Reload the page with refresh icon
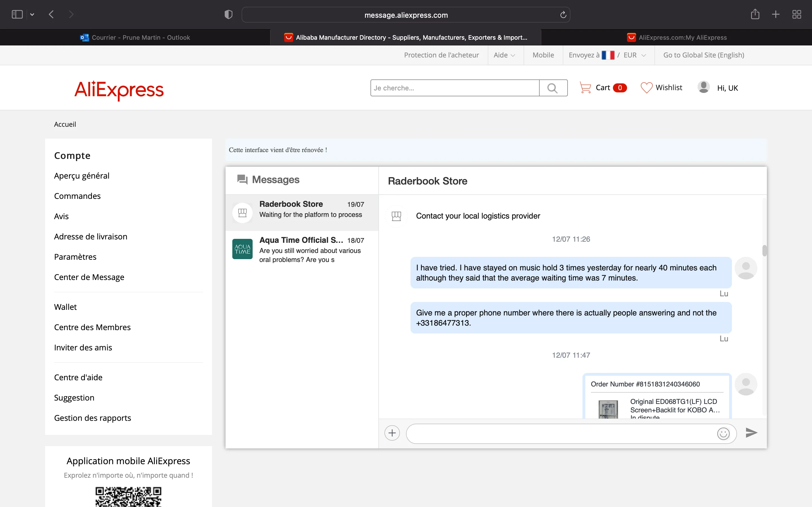 563,15
